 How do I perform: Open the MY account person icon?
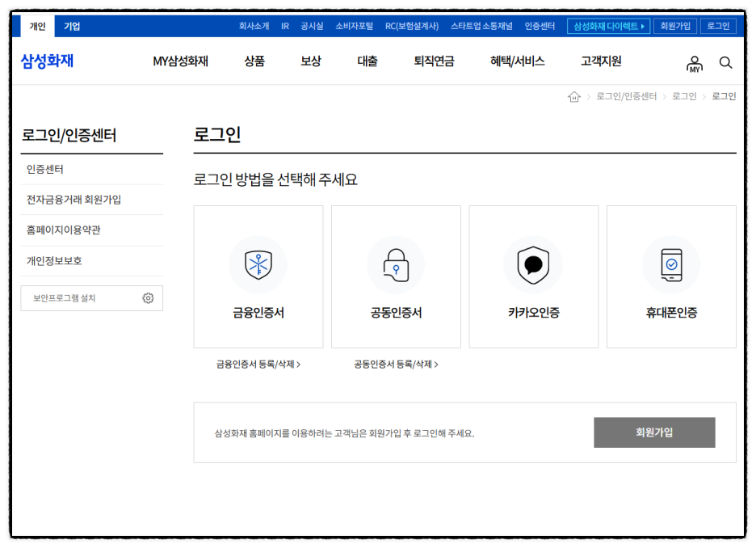pos(695,64)
